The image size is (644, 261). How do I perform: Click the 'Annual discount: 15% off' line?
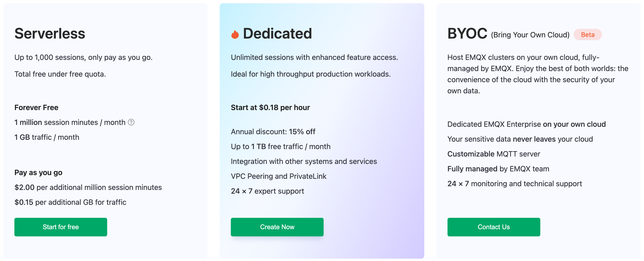click(x=273, y=131)
